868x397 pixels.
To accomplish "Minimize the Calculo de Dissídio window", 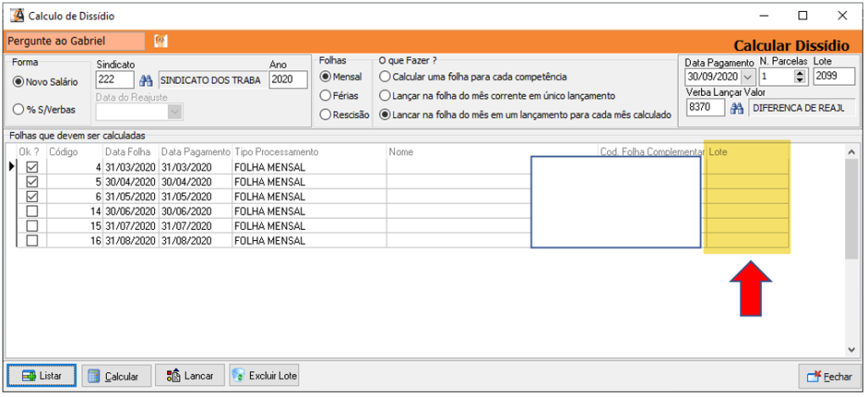I will [x=763, y=16].
